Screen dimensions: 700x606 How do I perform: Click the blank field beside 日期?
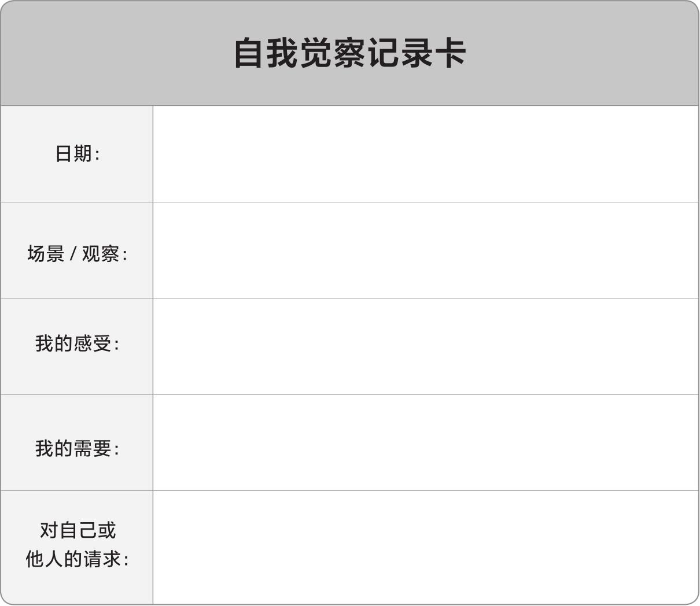point(425,154)
